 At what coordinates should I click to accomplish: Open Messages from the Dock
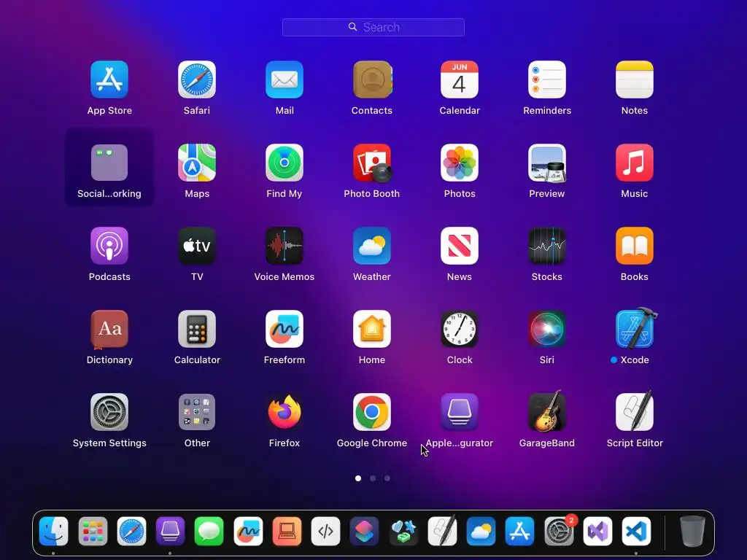209,531
